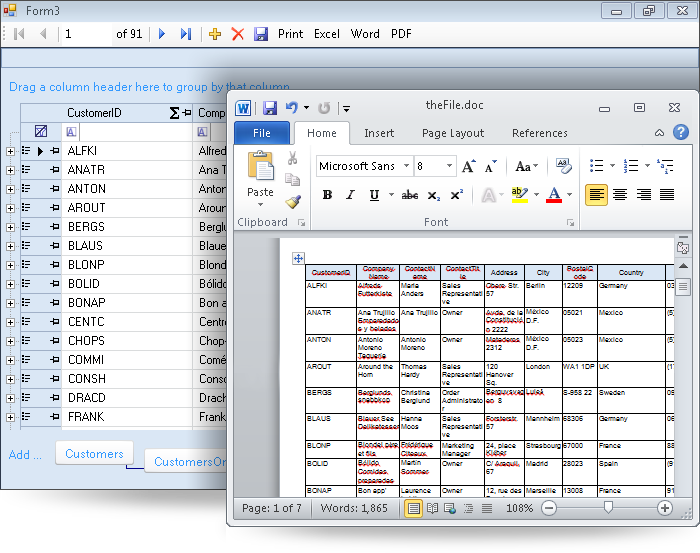This screenshot has width=700, height=553.
Task: Center align the paragraph text
Action: click(x=620, y=195)
